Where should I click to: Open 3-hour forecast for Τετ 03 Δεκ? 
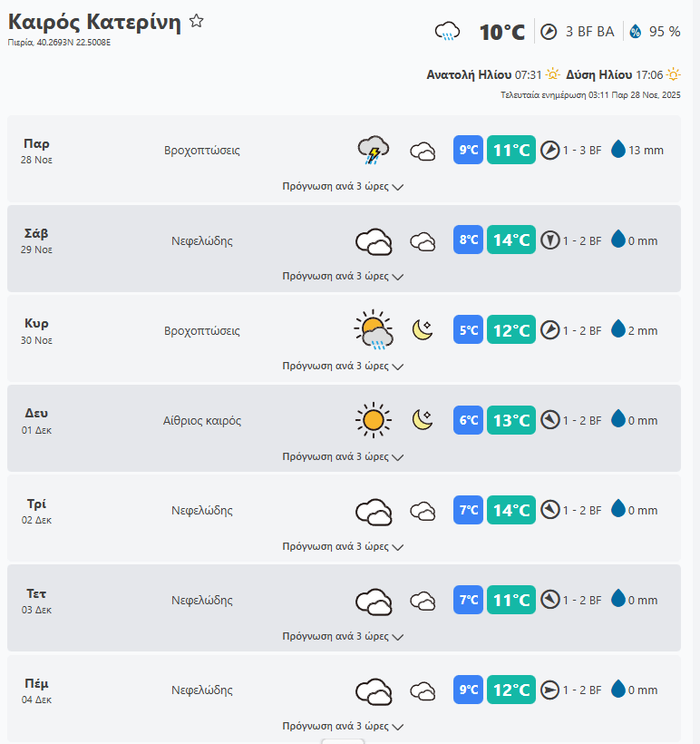coord(343,636)
